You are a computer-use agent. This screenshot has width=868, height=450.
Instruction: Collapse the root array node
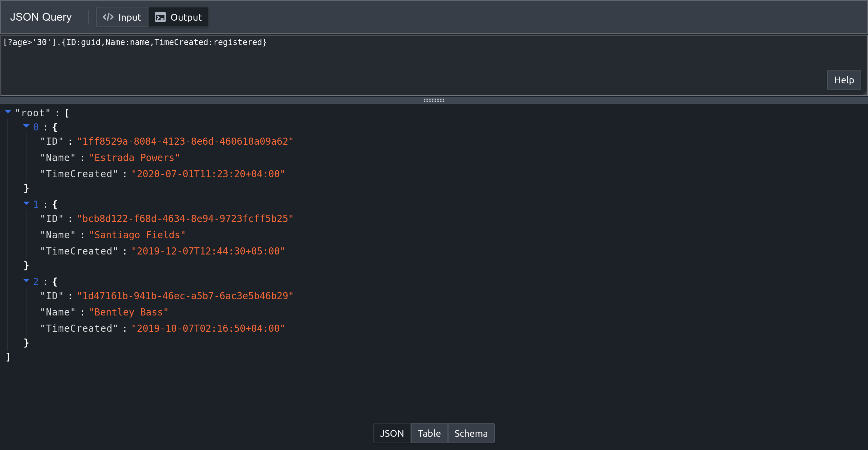[x=8, y=112]
